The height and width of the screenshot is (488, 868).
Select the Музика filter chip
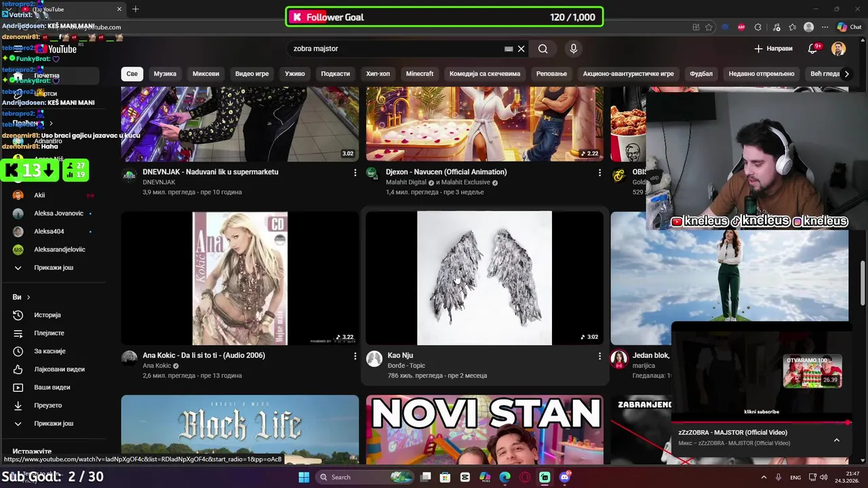point(165,74)
